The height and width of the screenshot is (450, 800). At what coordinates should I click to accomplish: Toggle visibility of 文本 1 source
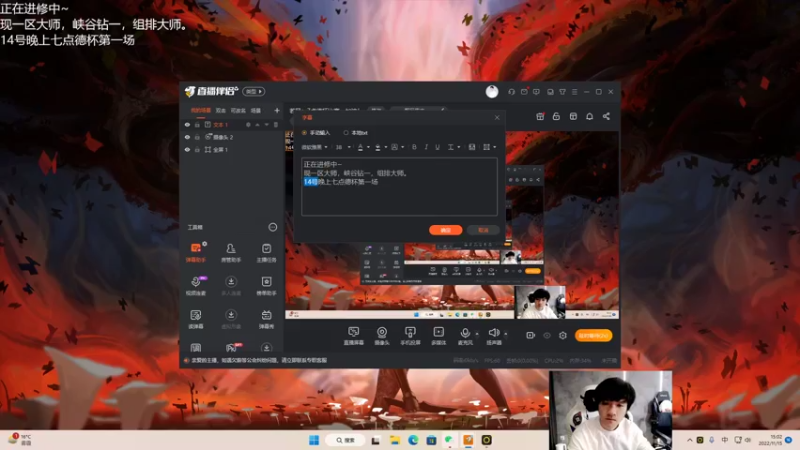coord(187,124)
